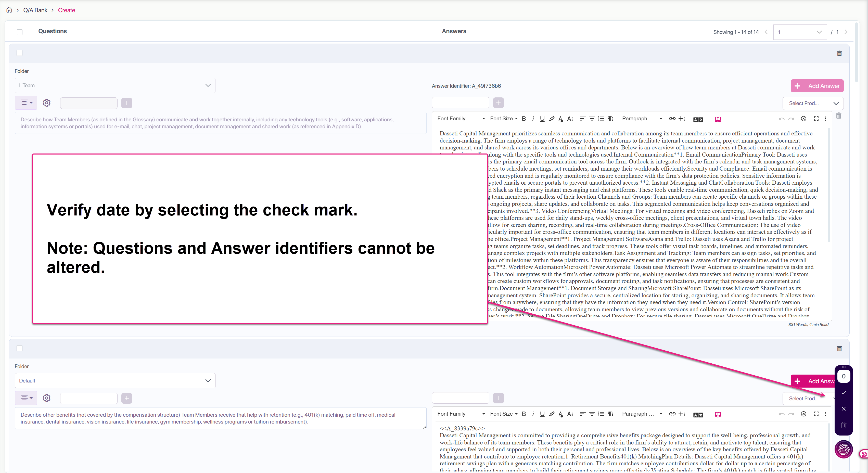Insert link in the second answer editor
Screen dimensions: 868x473
pos(672,414)
